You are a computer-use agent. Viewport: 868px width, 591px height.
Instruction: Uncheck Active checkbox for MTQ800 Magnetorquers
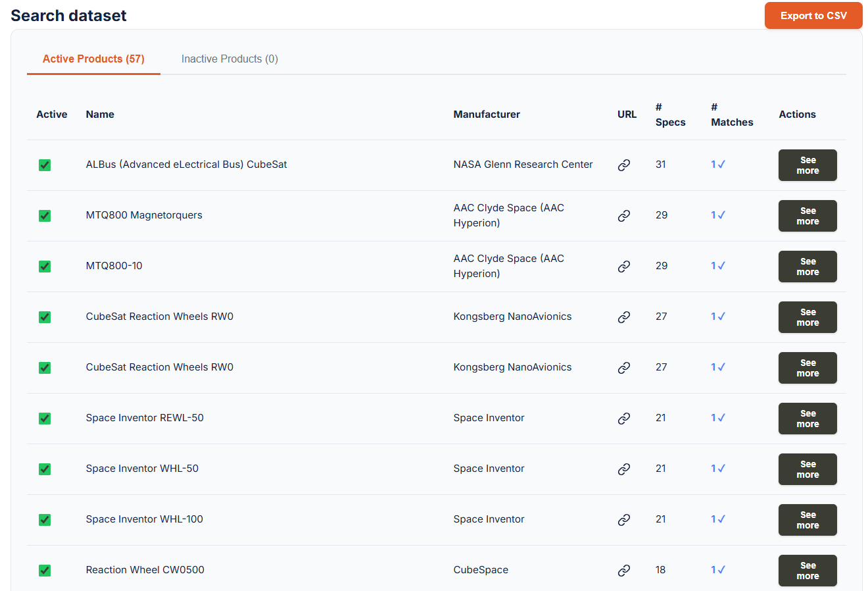pos(45,216)
